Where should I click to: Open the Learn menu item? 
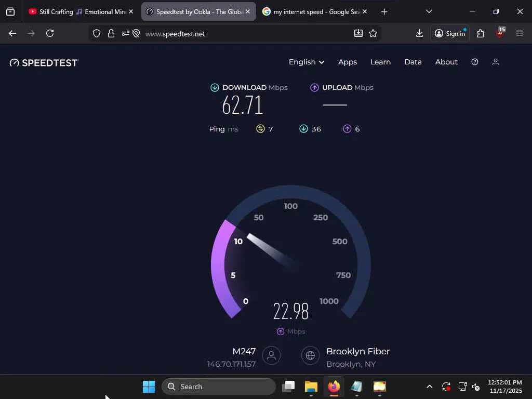(x=380, y=62)
